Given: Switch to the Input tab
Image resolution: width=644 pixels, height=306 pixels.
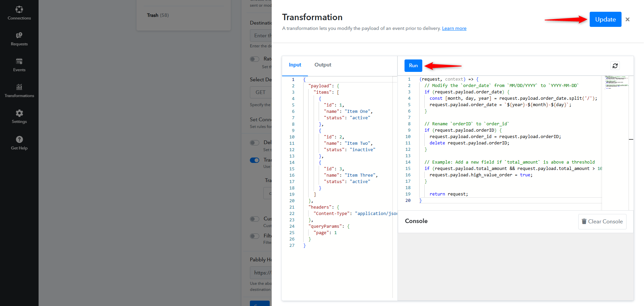Looking at the screenshot, I should (295, 65).
